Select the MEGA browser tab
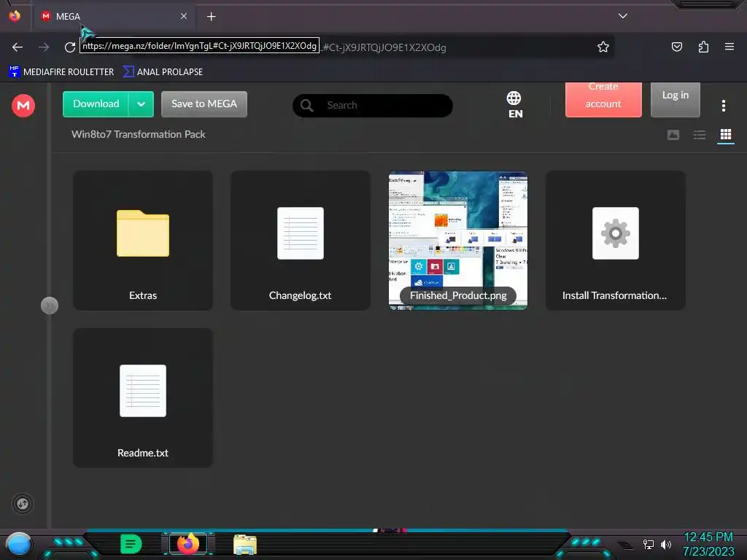Image resolution: width=747 pixels, height=560 pixels. tap(113, 16)
